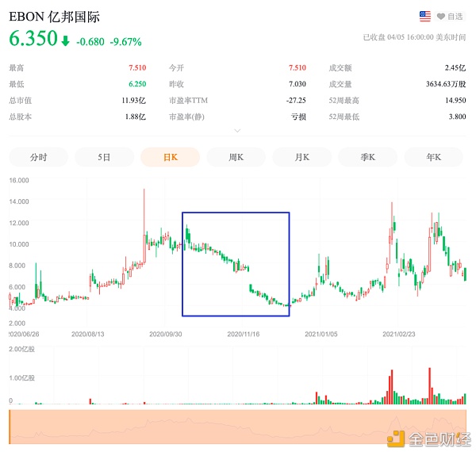Click the change percent -9.67%
Screen dimensions: 476x452
(x=125, y=41)
